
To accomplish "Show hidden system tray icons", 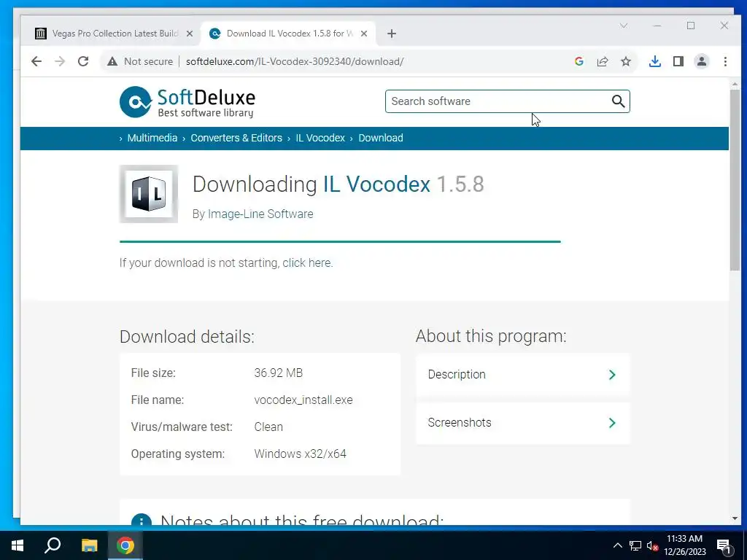I will click(617, 545).
